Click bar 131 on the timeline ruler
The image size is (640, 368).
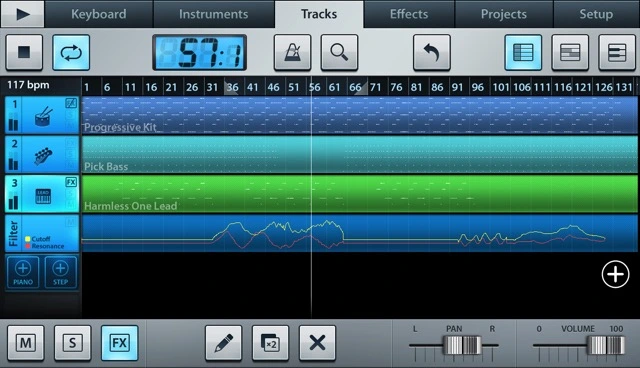point(624,87)
